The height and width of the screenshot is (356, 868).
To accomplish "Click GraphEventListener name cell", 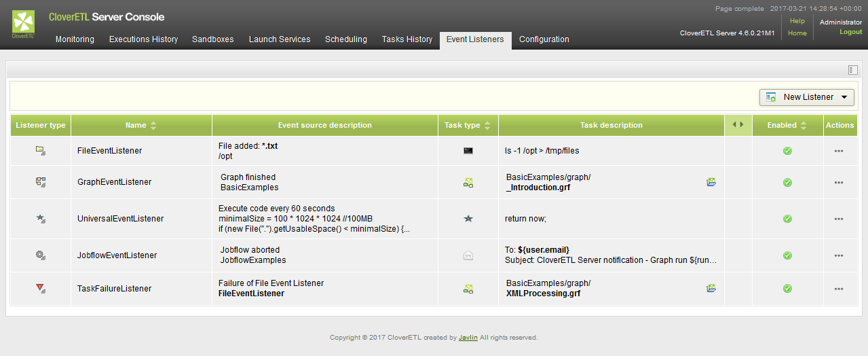I will click(141, 182).
